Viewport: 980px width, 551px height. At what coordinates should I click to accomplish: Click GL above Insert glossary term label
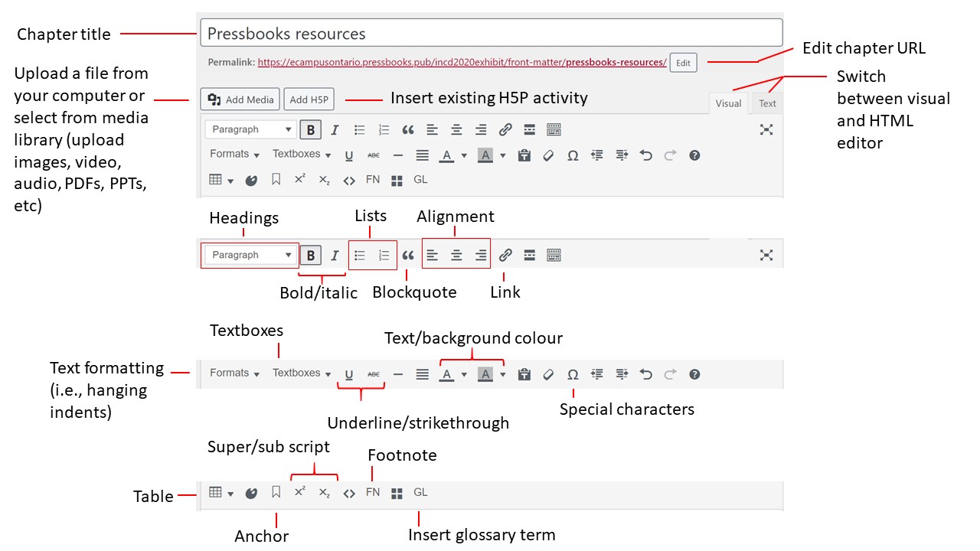coord(420,492)
